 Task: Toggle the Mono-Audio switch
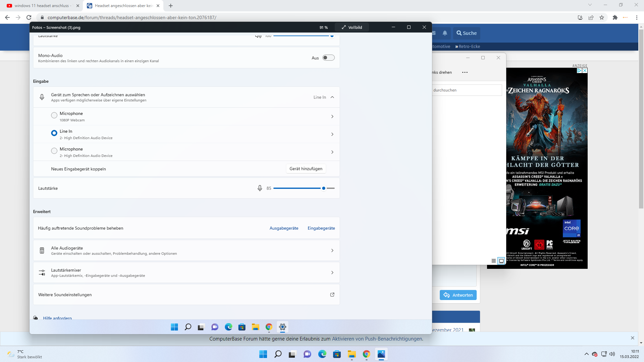click(328, 58)
